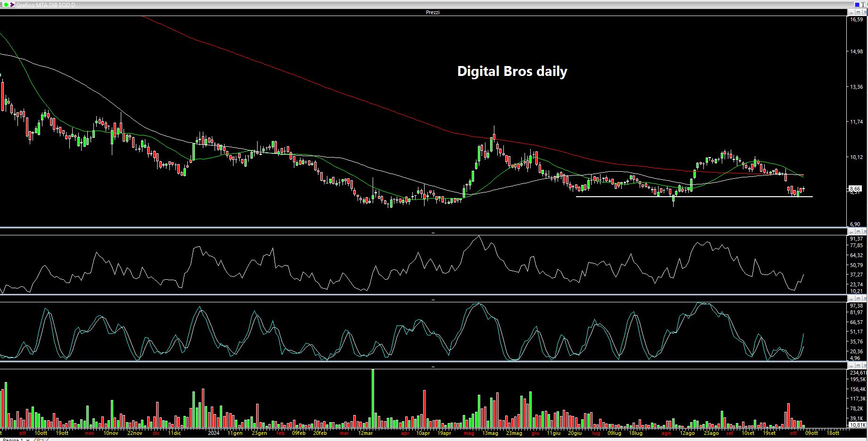Click the current price marker 8,66

855,188
